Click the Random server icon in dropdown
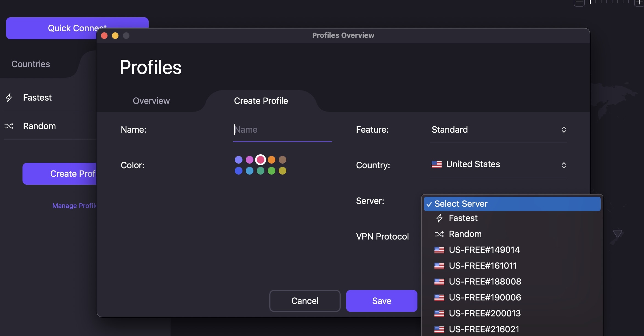644x336 pixels. 439,234
